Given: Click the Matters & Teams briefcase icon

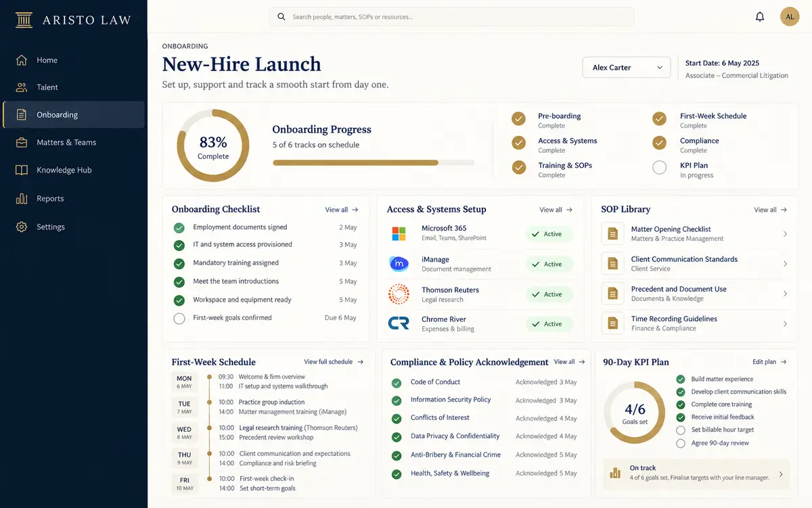Looking at the screenshot, I should [22, 143].
